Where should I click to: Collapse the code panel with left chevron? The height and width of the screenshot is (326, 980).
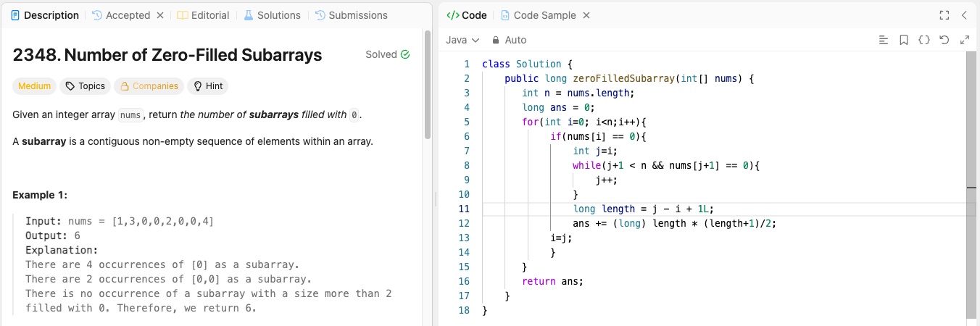tap(964, 15)
